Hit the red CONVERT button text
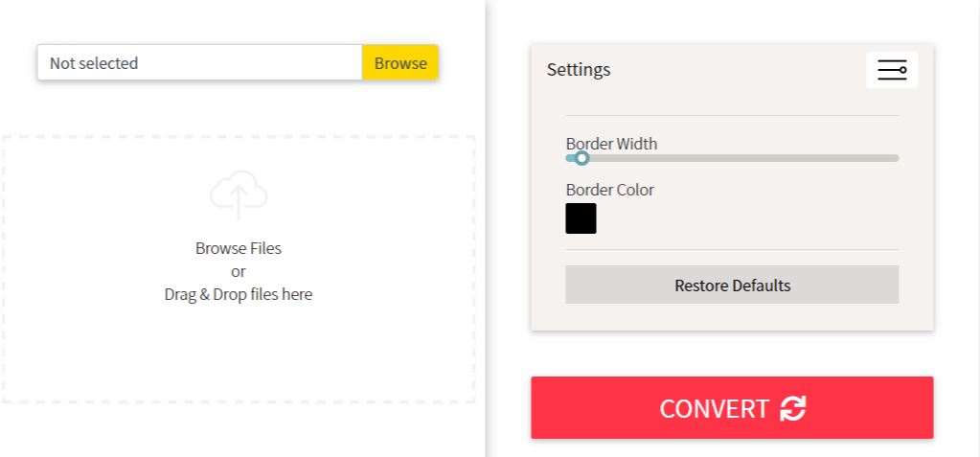This screenshot has height=457, width=980. [714, 409]
